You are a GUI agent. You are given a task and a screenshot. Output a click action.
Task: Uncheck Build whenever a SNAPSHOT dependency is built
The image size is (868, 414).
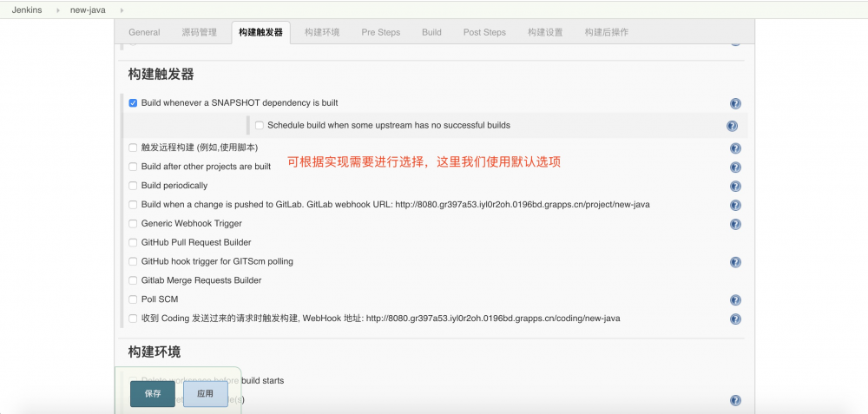point(133,103)
